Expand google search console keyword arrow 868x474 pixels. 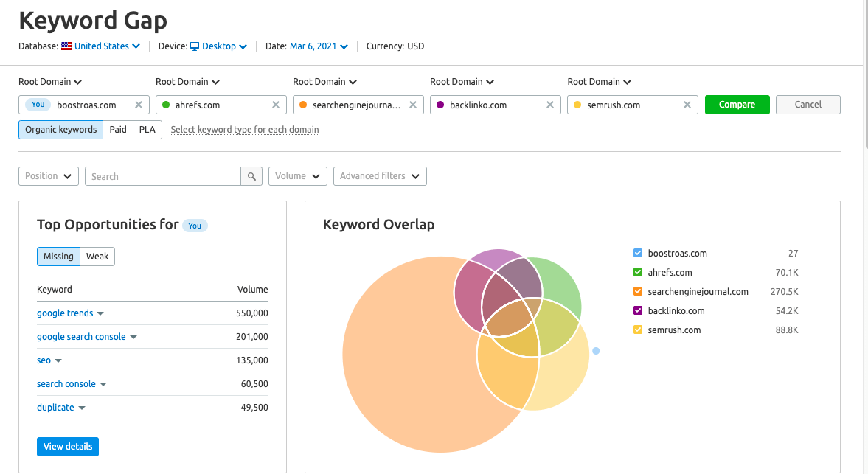(133, 338)
